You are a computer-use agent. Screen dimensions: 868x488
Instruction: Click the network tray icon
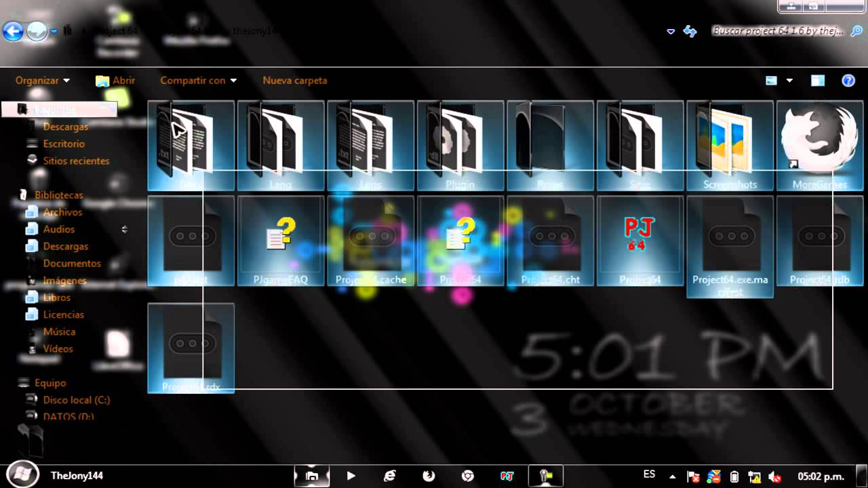click(754, 476)
